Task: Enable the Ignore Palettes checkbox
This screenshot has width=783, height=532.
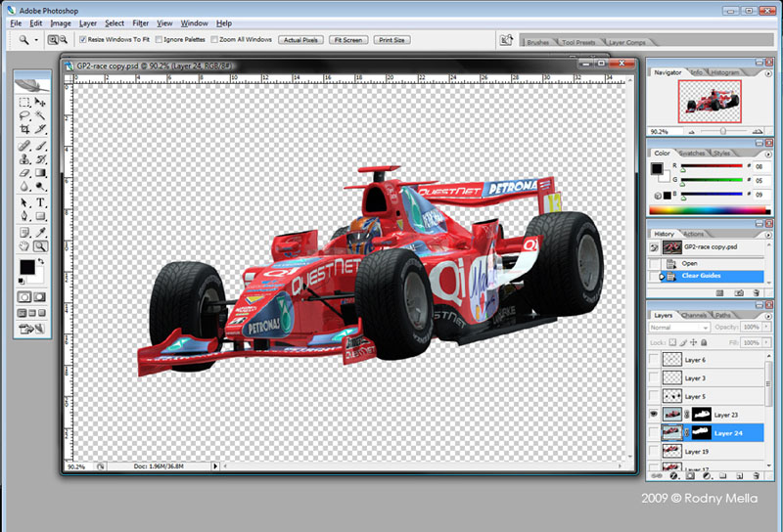Action: 159,40
